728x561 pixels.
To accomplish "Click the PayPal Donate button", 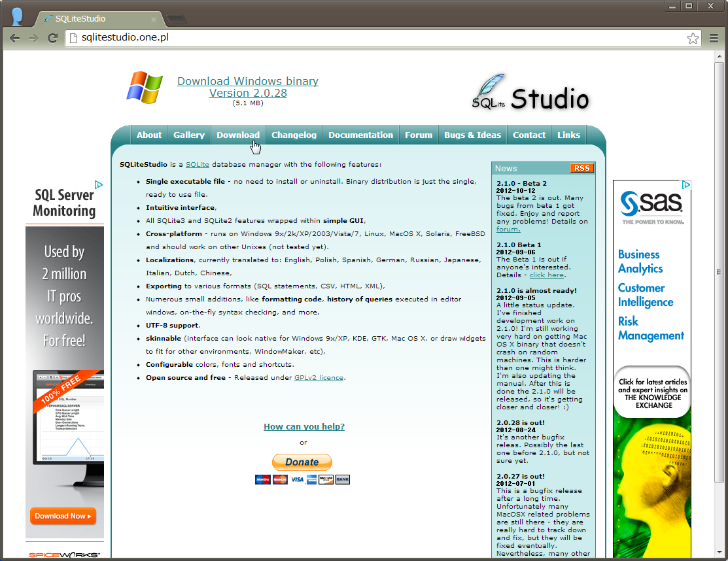I will click(302, 462).
